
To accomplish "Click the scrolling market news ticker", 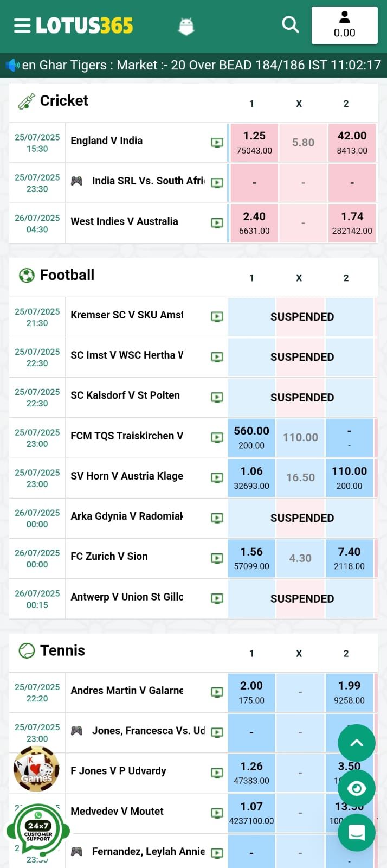I will [201, 66].
